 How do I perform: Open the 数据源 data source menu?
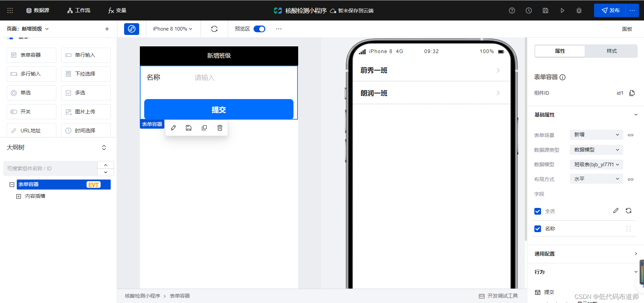(x=38, y=10)
